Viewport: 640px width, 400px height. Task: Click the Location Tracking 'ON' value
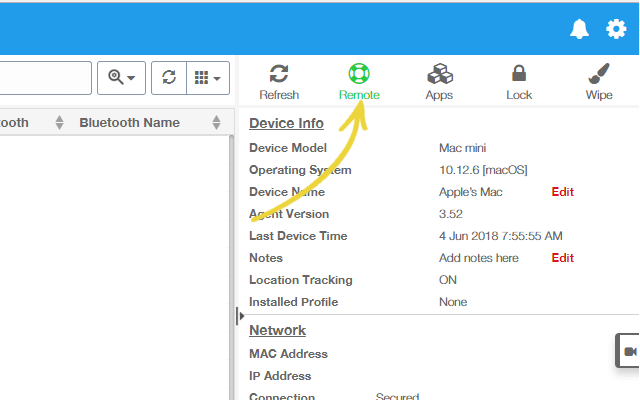[x=448, y=280]
